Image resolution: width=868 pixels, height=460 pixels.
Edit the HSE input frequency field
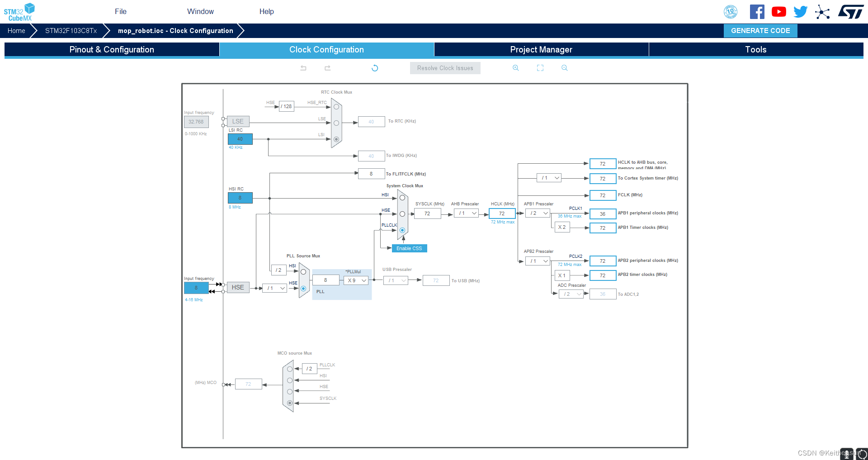[196, 288]
